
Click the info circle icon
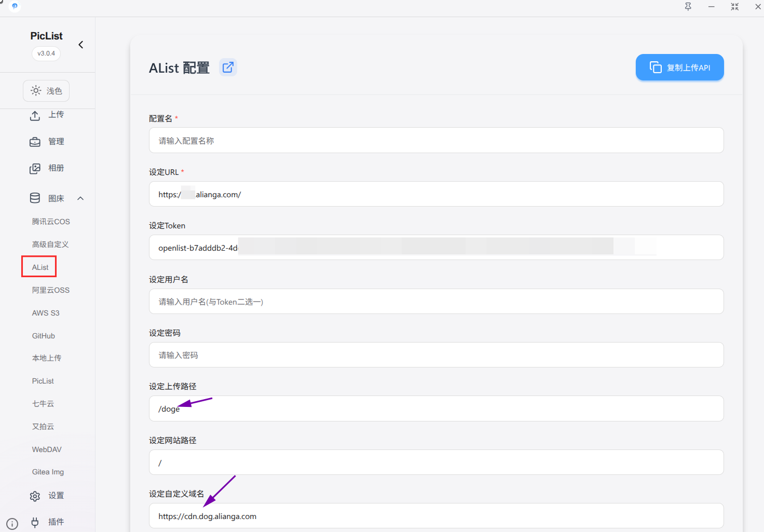(x=12, y=524)
